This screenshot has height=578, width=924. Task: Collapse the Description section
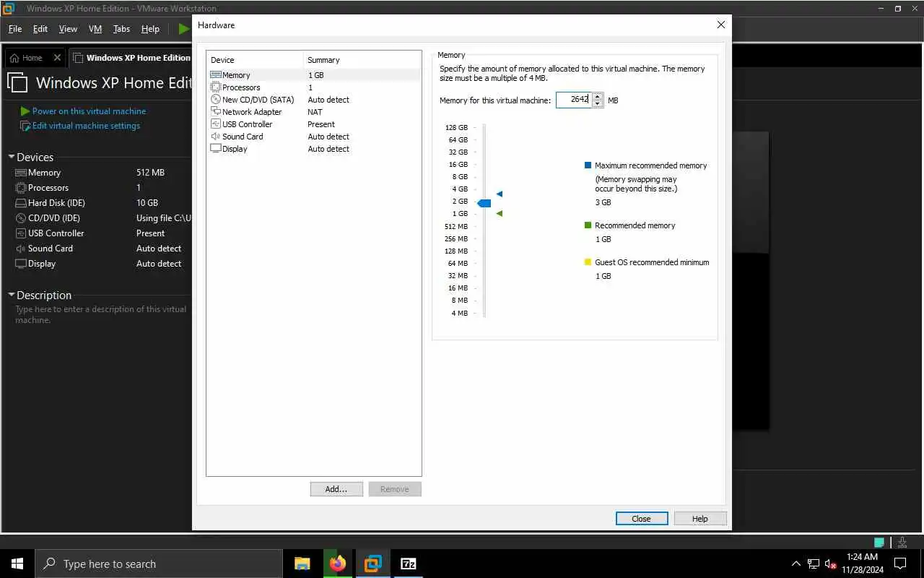coord(12,295)
